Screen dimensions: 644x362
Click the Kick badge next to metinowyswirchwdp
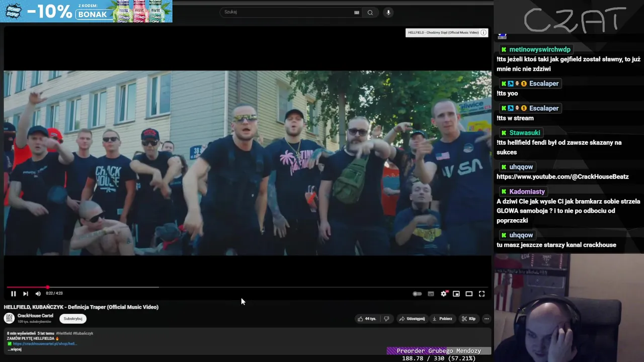[x=504, y=49]
